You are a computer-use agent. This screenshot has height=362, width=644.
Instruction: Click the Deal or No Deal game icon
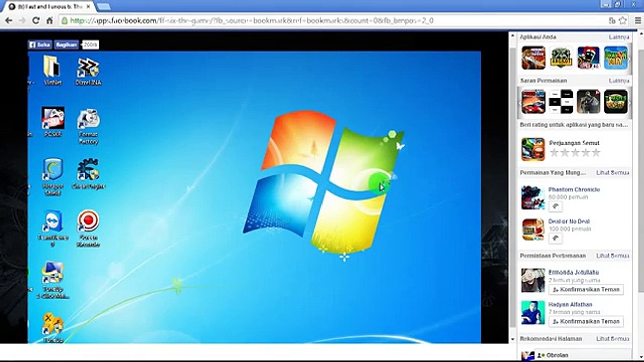pos(533,230)
